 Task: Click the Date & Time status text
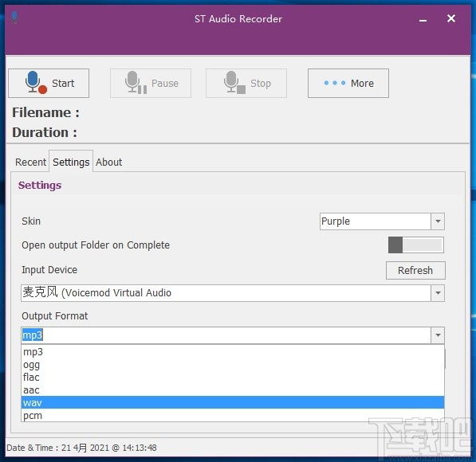[81, 448]
